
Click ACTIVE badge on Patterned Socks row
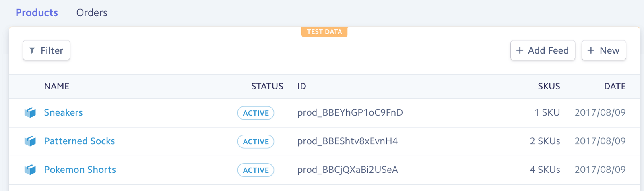(x=256, y=142)
